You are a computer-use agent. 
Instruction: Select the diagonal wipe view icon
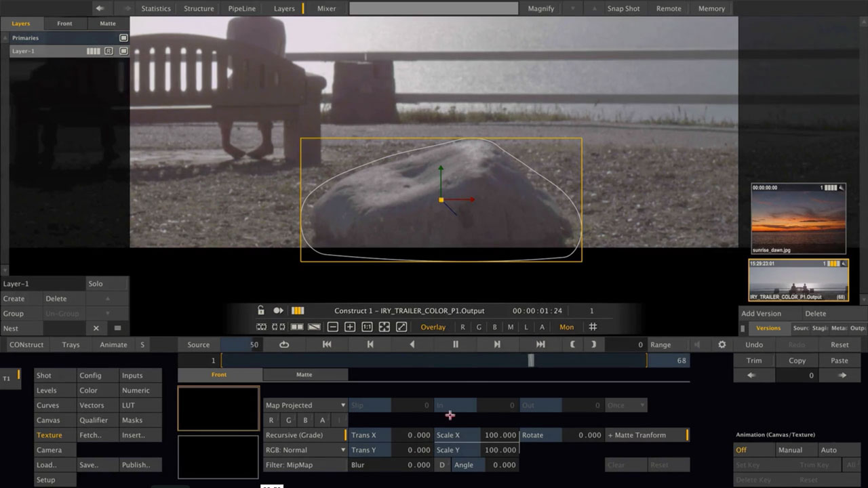pyautogui.click(x=314, y=327)
